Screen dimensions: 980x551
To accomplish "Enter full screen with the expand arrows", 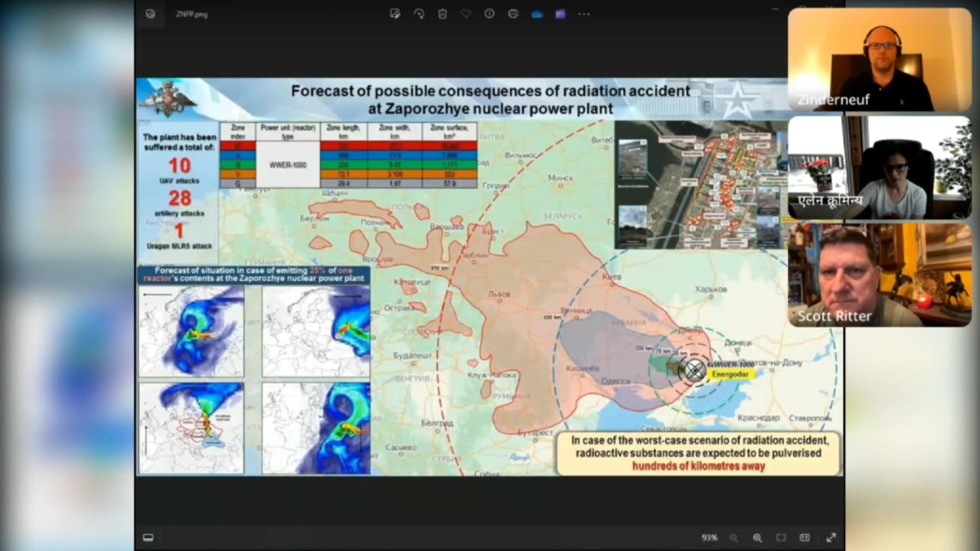I will click(831, 538).
